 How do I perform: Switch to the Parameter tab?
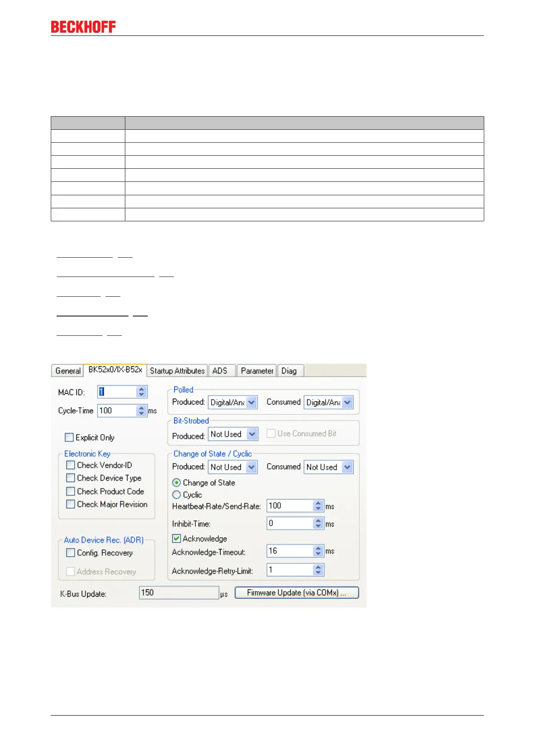pos(257,371)
